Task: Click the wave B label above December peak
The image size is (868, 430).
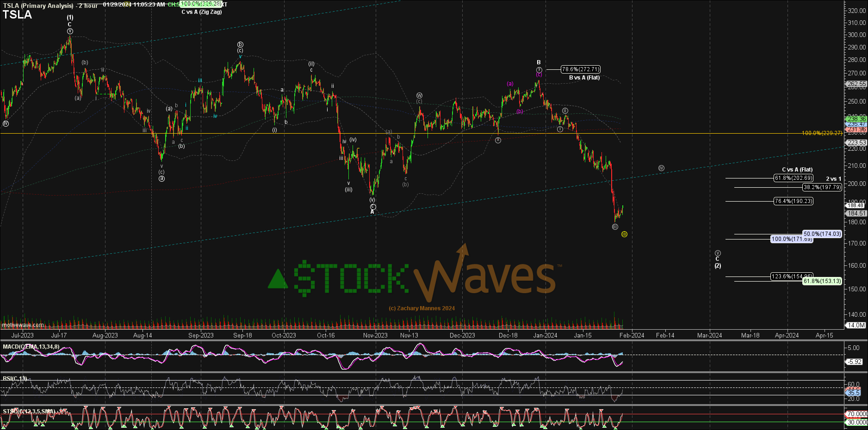Action: (x=539, y=62)
